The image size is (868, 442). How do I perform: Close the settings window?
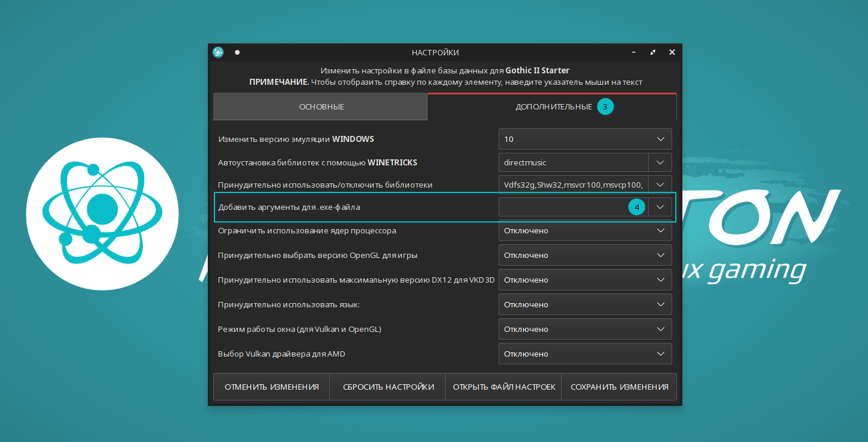[672, 52]
